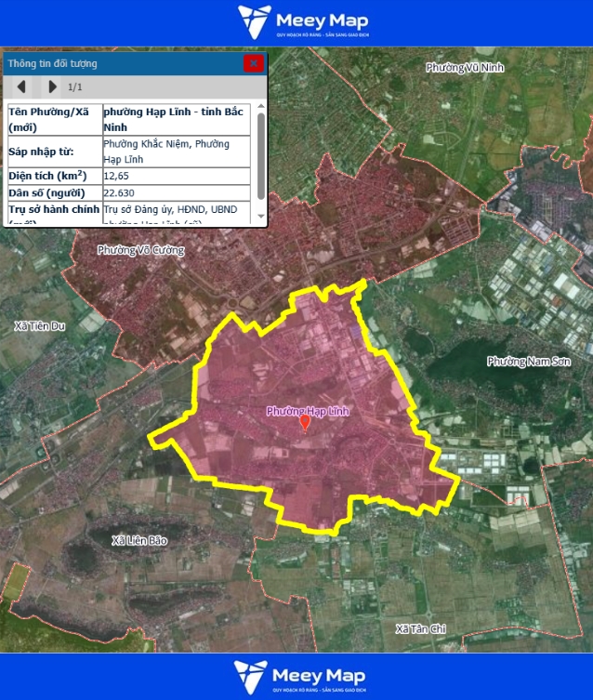This screenshot has height=700, width=593.
Task: Close the Thông tin đối tượng popup
Action: coord(253,63)
